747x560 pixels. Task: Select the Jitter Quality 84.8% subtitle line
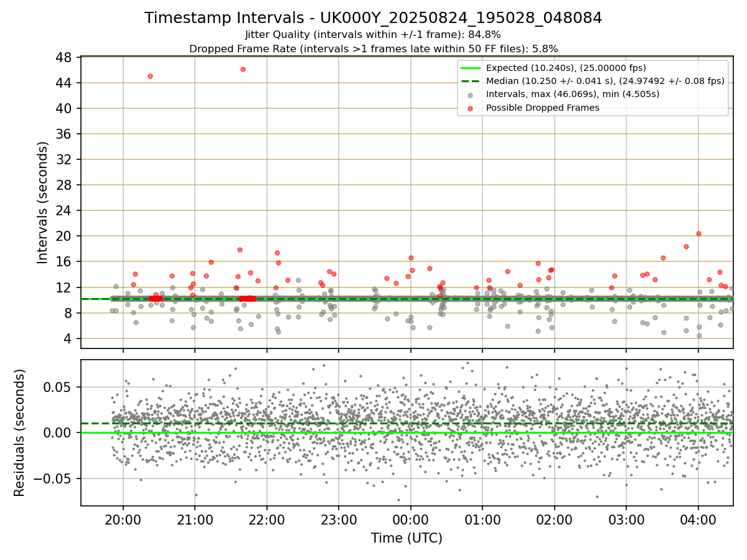click(x=374, y=35)
